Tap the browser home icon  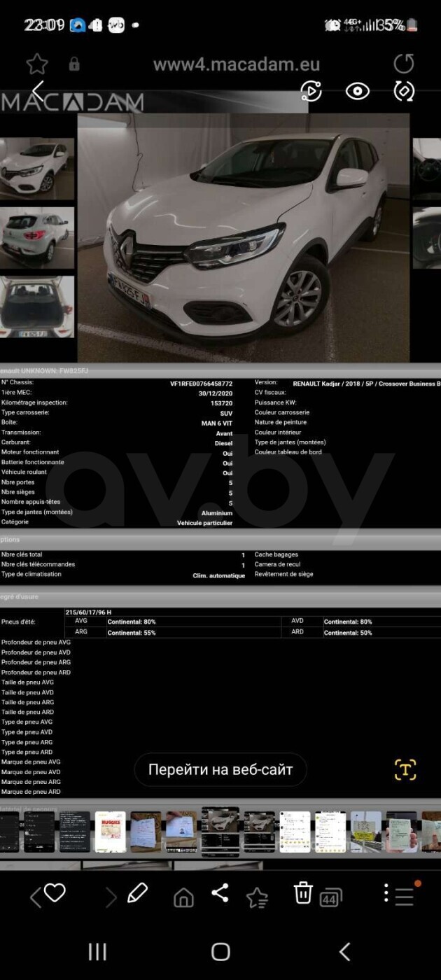pos(183,897)
